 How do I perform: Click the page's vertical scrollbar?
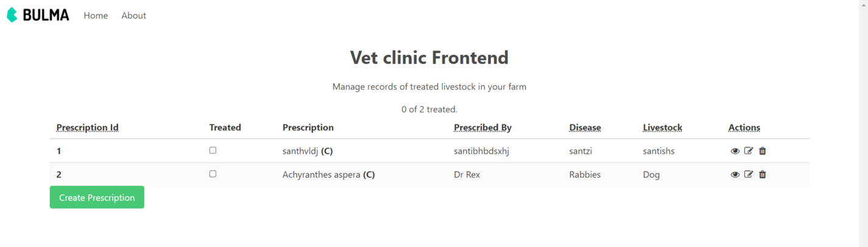863,122
